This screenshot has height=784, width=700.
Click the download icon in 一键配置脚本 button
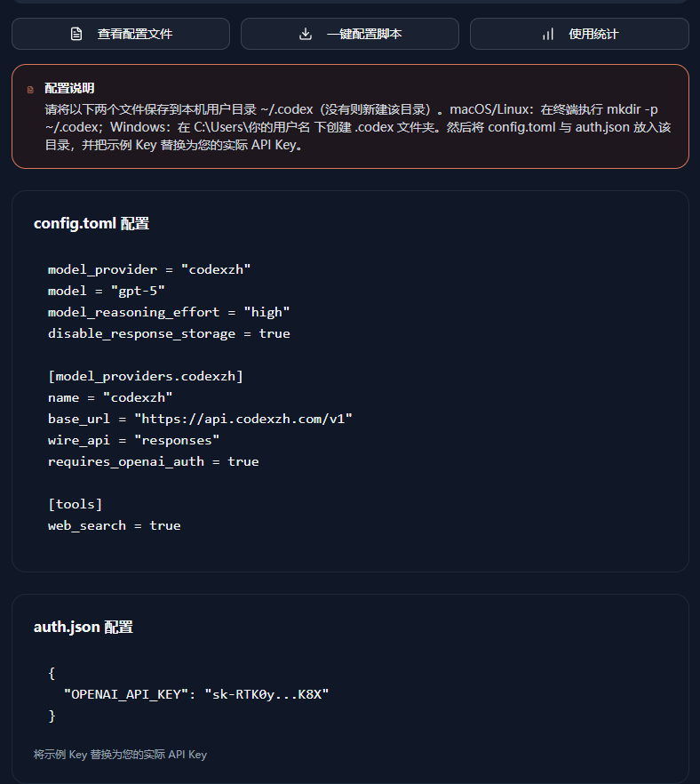tap(306, 34)
